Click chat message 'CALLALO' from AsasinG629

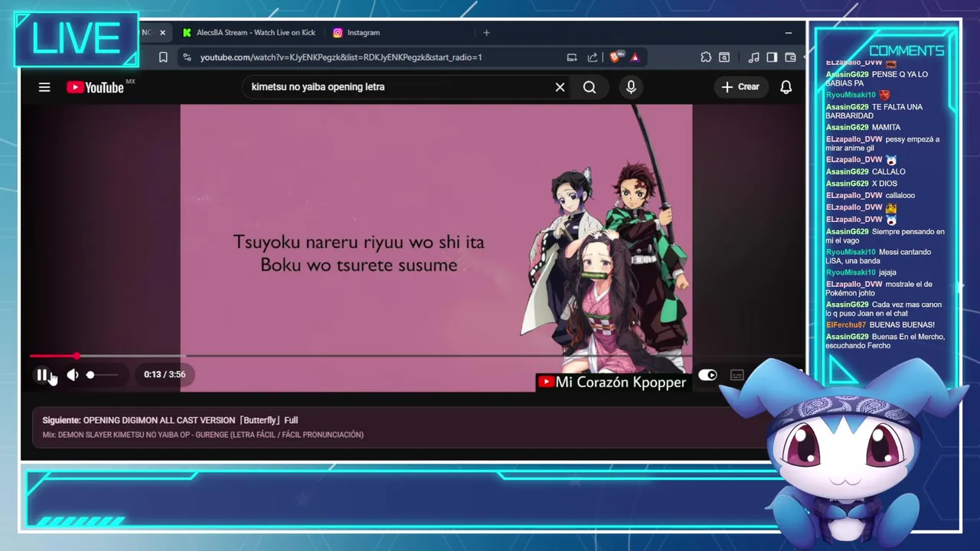coord(888,172)
